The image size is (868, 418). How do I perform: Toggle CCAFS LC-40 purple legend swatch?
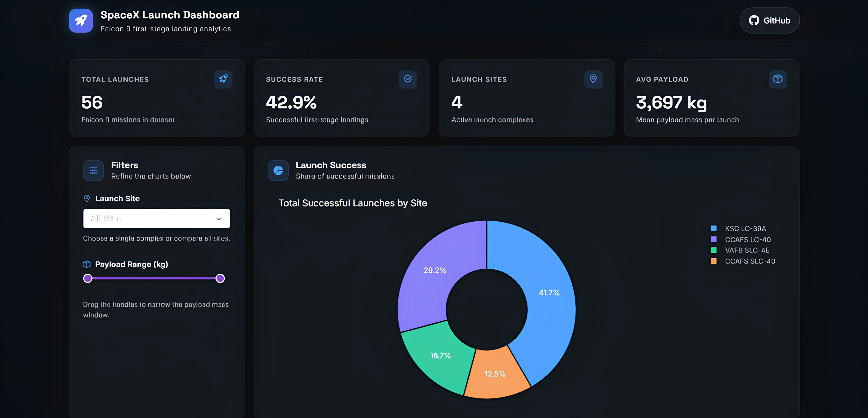713,239
